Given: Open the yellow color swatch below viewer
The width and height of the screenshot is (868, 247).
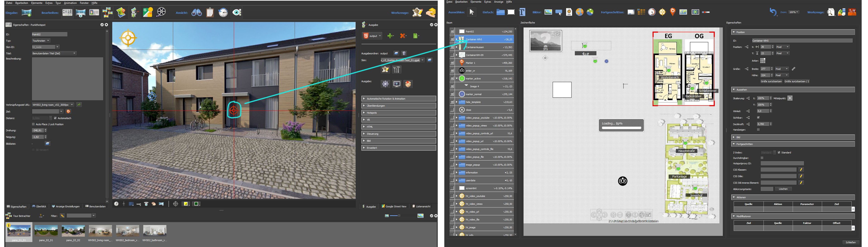Looking at the screenshot, I should click(x=186, y=204).
